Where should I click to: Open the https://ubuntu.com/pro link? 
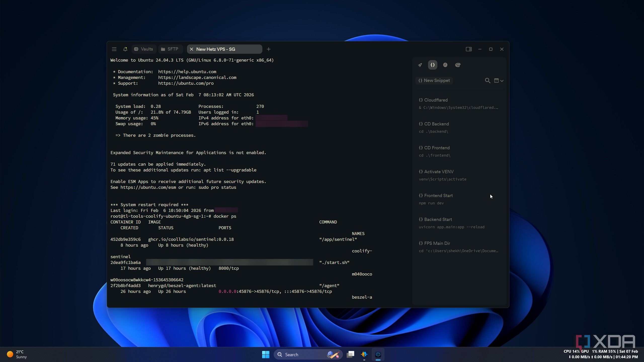pyautogui.click(x=186, y=83)
